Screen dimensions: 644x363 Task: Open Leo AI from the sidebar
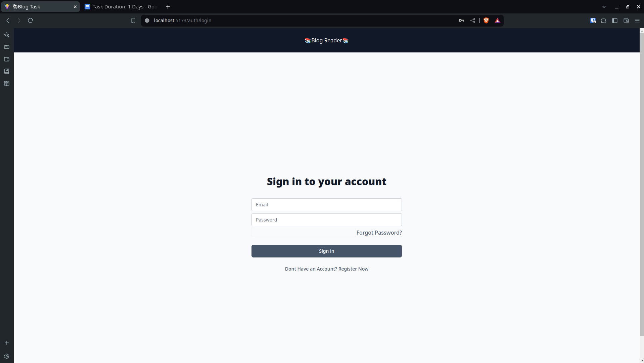coord(7,35)
